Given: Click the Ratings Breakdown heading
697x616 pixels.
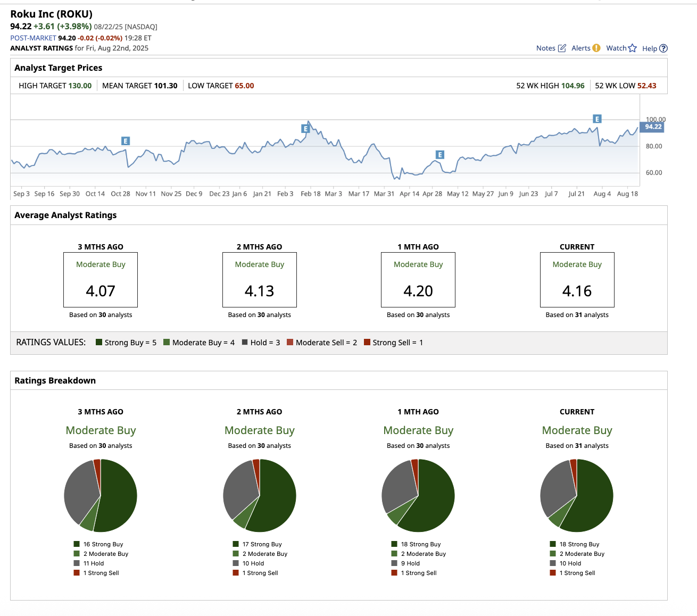Looking at the screenshot, I should 55,380.
